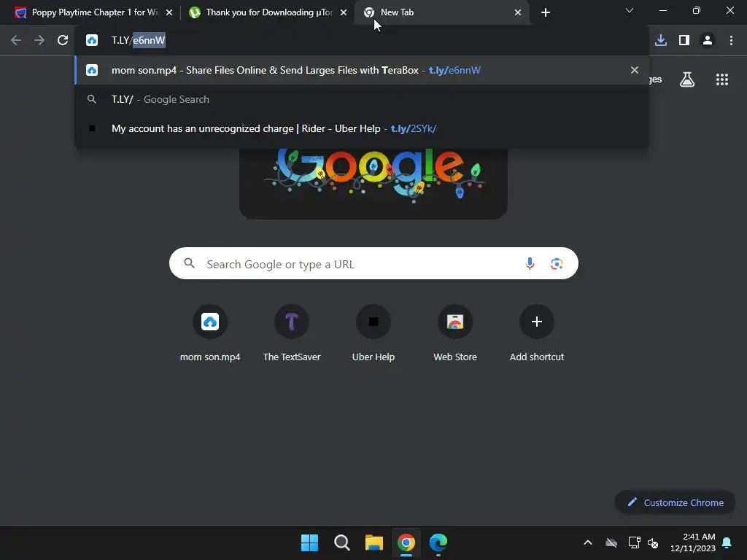Image resolution: width=747 pixels, height=560 pixels.
Task: Open the Chrome three-dot menu
Action: [x=731, y=41]
